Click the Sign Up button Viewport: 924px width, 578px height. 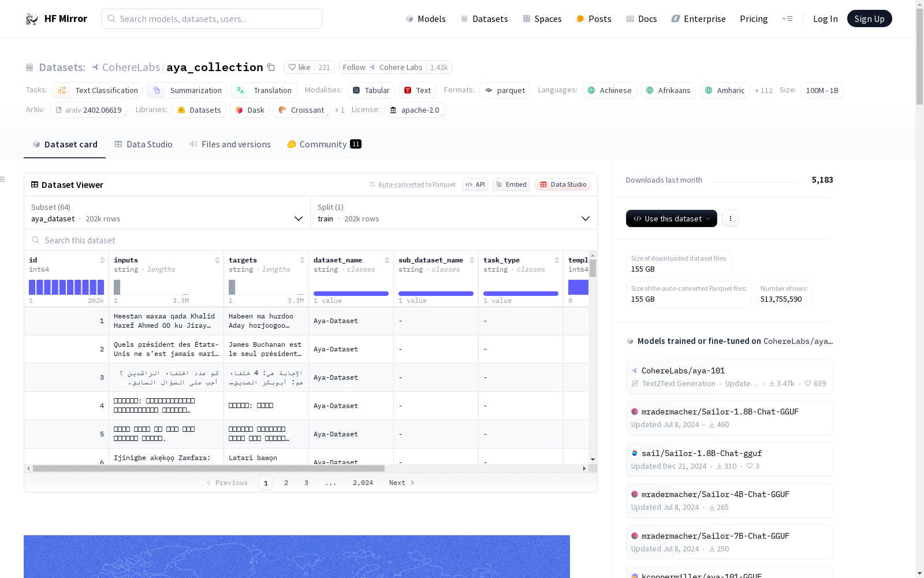tap(869, 18)
